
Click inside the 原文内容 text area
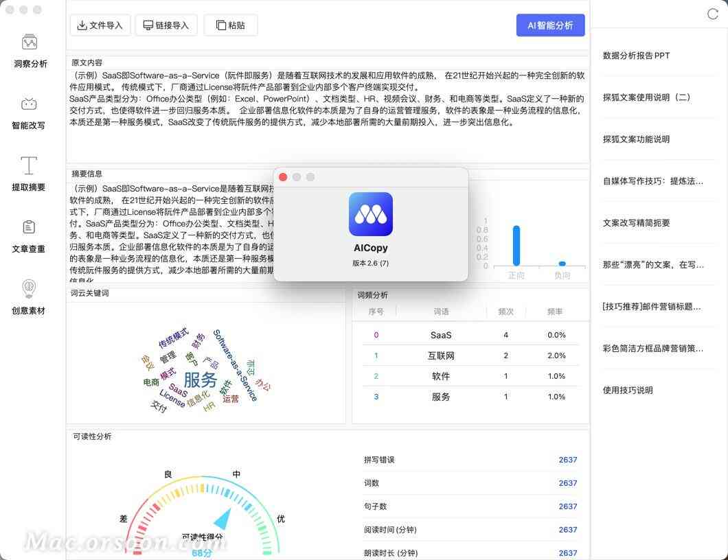(x=328, y=115)
